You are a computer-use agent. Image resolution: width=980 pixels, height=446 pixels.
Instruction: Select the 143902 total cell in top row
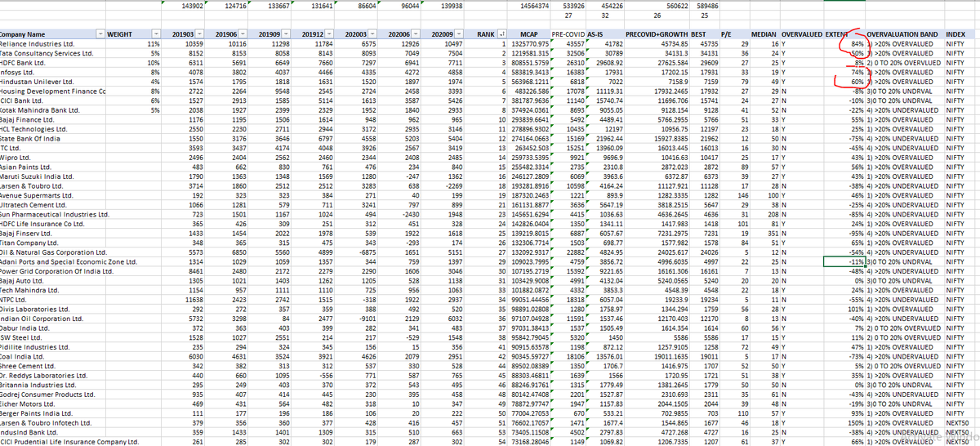pos(181,6)
